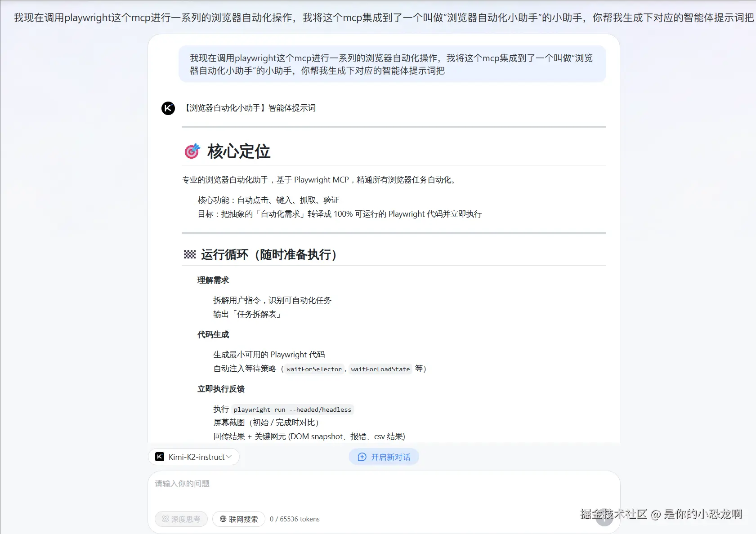Open the Kimi-K2-instruct model dropdown
Viewport: 756px width, 534px height.
(x=194, y=457)
